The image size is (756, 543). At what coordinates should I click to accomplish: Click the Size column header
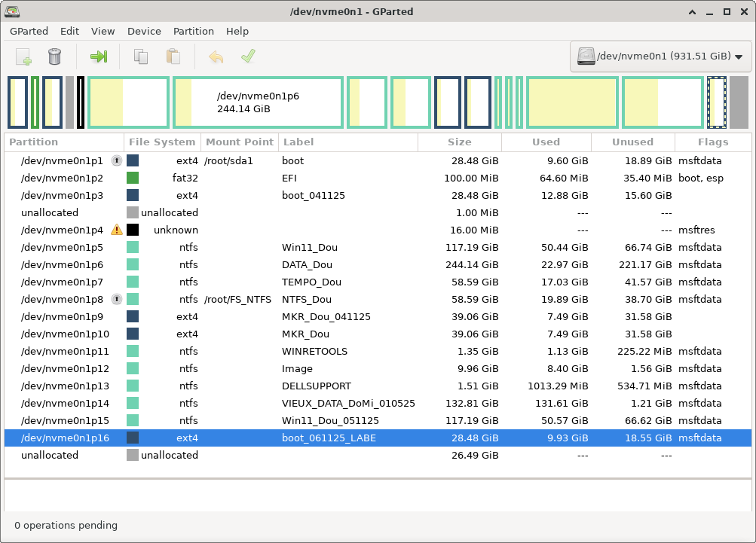[x=459, y=142]
